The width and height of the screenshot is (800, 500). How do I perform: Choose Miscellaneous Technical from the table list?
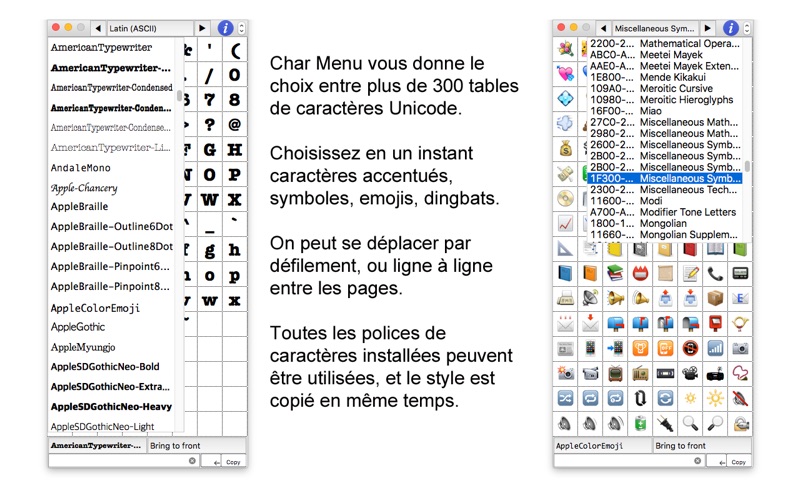[664, 190]
